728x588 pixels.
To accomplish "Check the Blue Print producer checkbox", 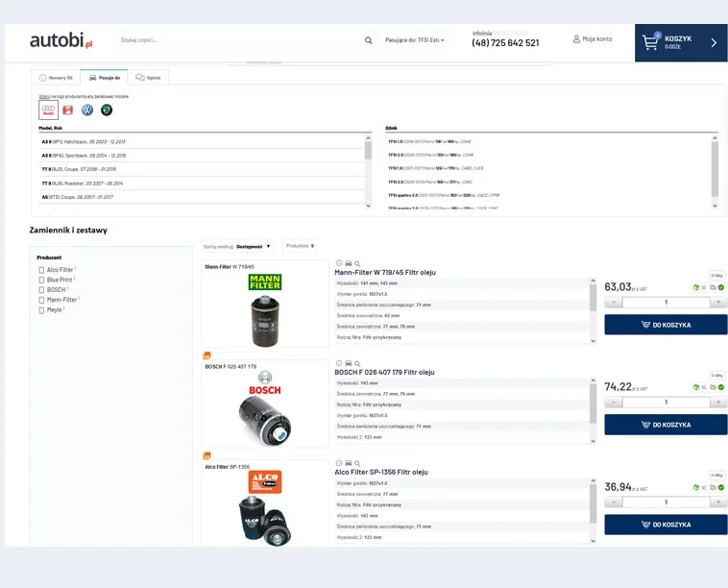I will coord(42,280).
